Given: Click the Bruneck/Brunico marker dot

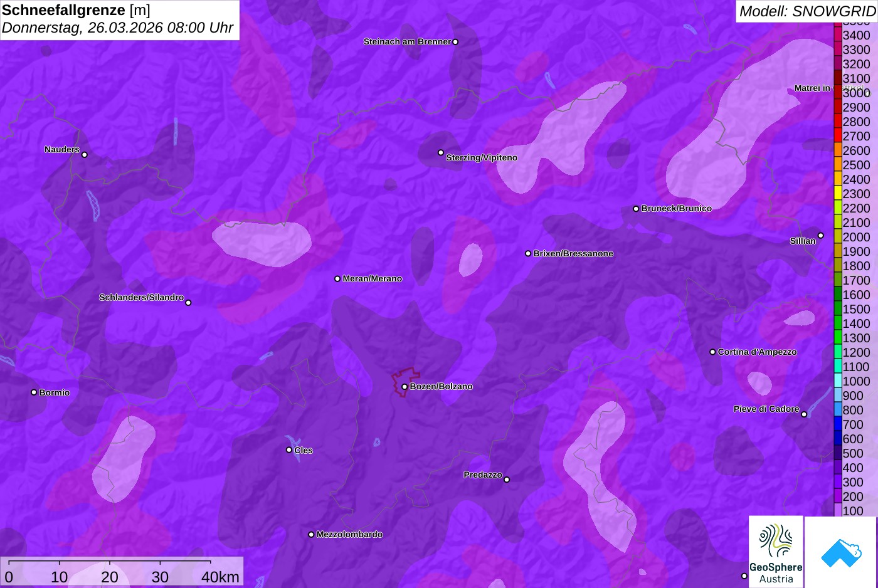Looking at the screenshot, I should (x=636, y=209).
